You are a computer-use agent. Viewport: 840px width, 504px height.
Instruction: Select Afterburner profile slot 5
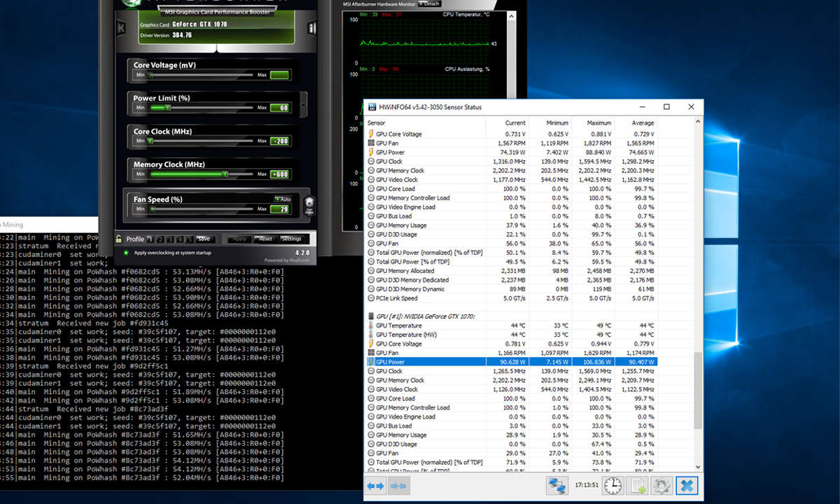190,239
